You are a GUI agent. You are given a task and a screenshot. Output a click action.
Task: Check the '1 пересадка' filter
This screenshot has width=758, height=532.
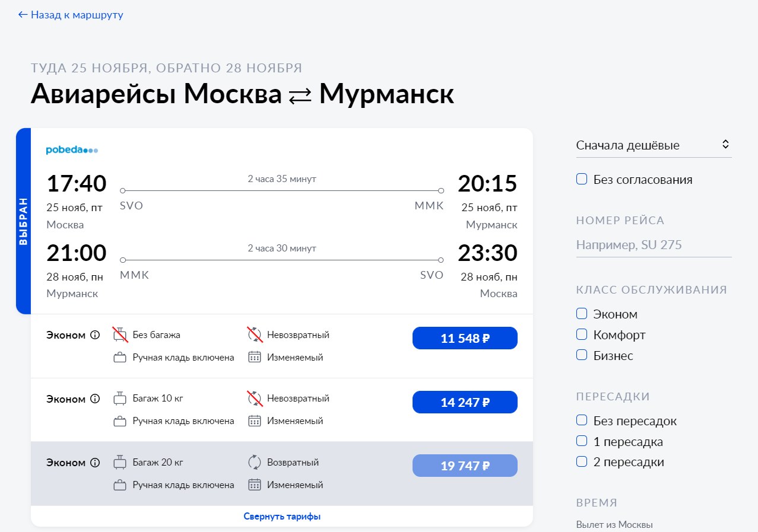point(582,441)
